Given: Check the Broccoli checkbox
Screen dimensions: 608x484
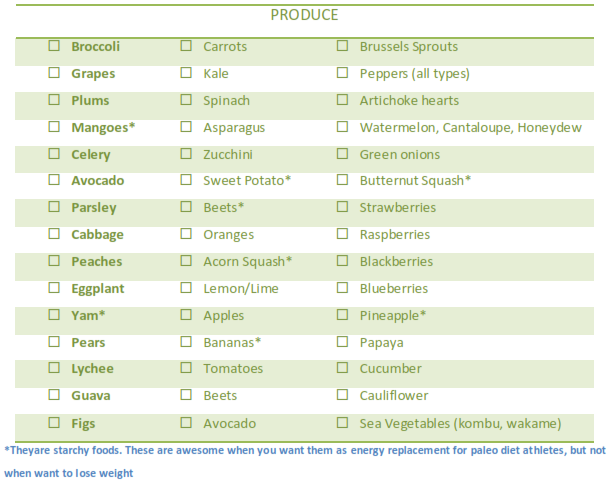Looking at the screenshot, I should point(54,47).
